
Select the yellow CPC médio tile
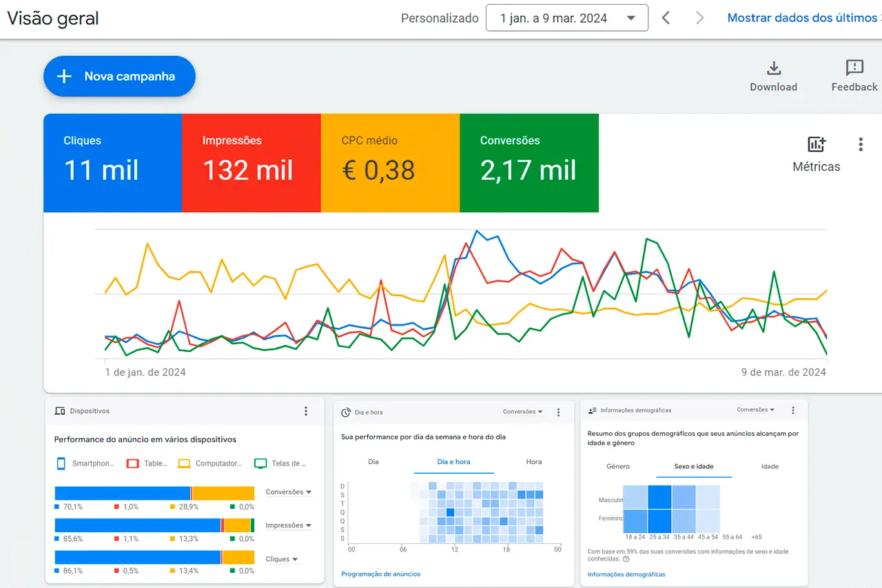click(x=390, y=163)
